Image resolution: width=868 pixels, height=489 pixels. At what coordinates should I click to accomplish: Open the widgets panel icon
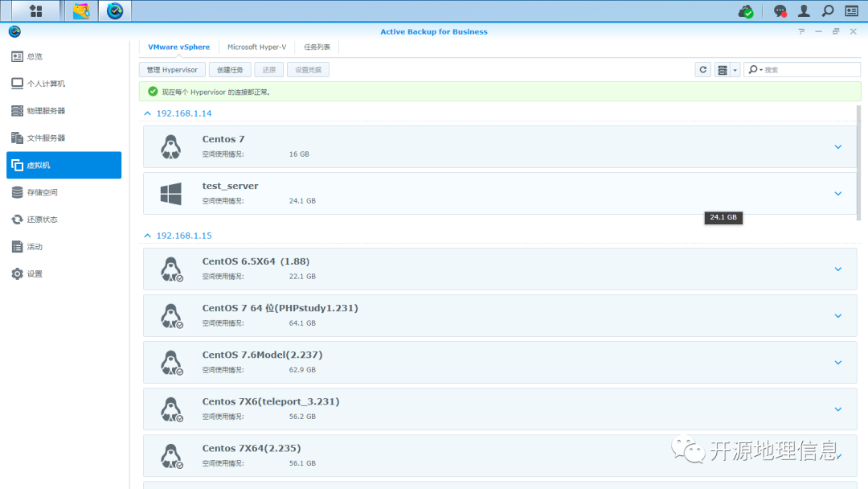852,10
